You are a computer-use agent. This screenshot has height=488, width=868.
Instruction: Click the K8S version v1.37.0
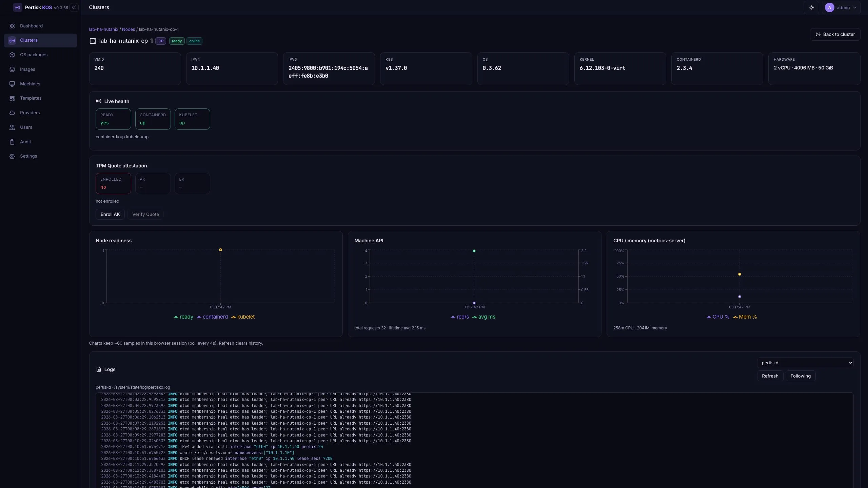click(396, 68)
